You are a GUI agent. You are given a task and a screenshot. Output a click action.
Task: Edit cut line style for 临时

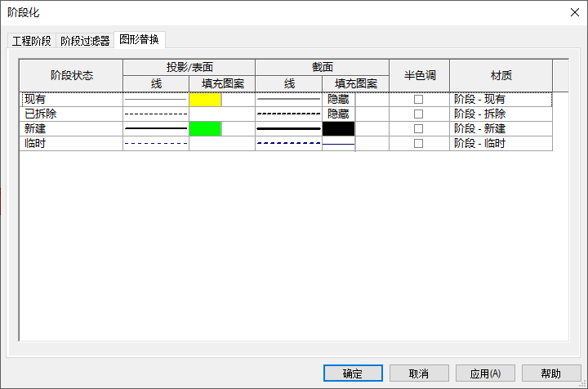coord(289,143)
